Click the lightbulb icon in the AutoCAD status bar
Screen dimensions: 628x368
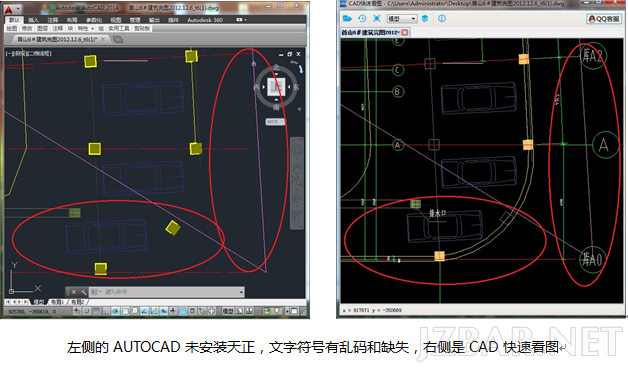point(277,311)
